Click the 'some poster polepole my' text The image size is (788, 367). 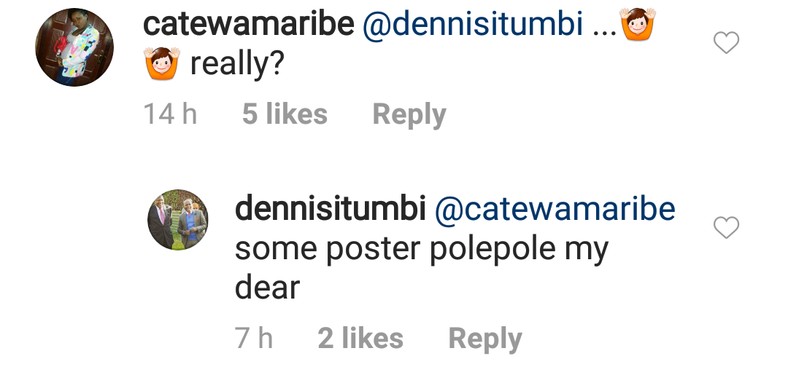[422, 250]
